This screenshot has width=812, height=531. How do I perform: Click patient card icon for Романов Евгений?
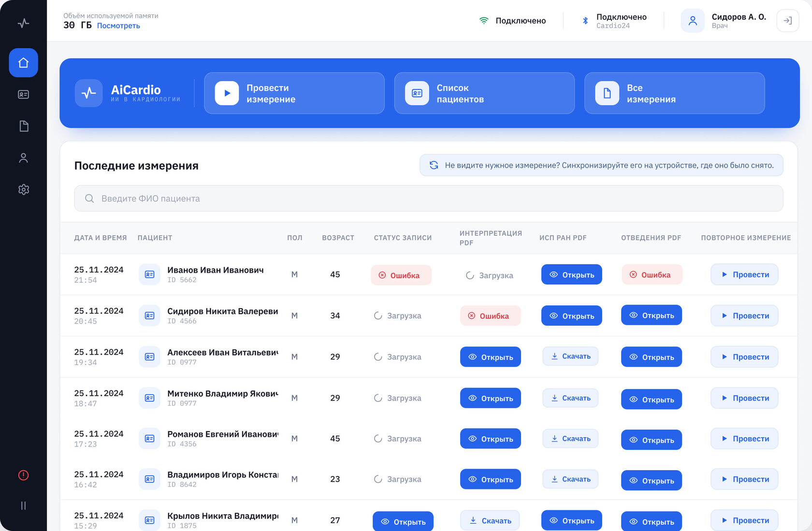tap(149, 439)
